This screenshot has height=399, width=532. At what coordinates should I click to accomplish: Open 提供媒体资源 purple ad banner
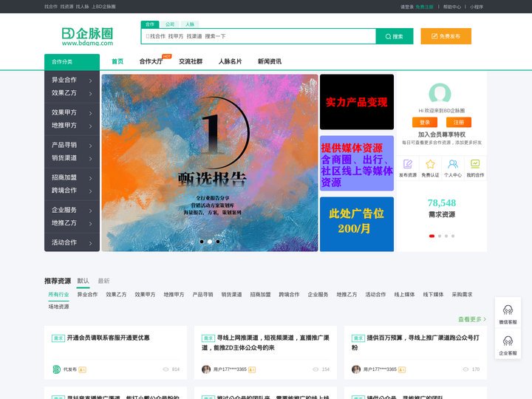click(x=357, y=163)
